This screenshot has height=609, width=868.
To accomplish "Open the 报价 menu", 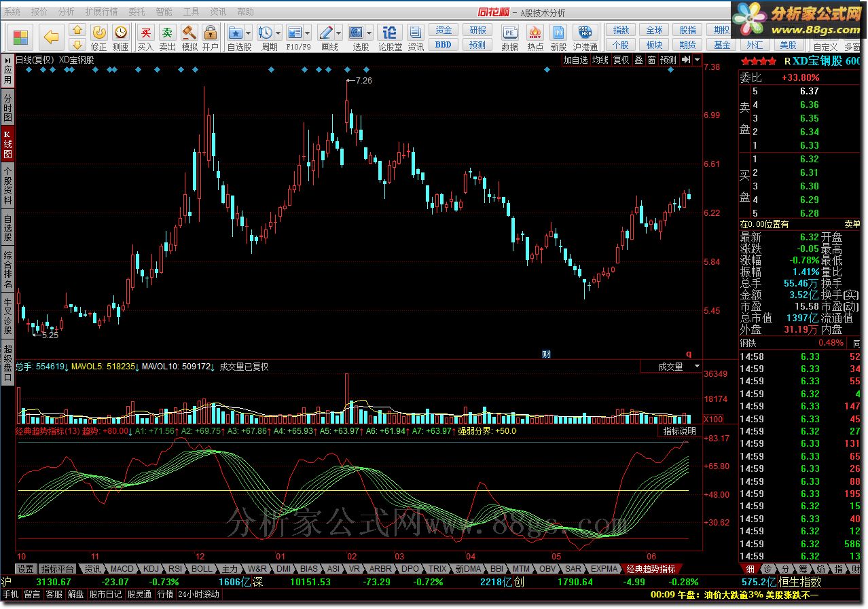I will point(39,12).
